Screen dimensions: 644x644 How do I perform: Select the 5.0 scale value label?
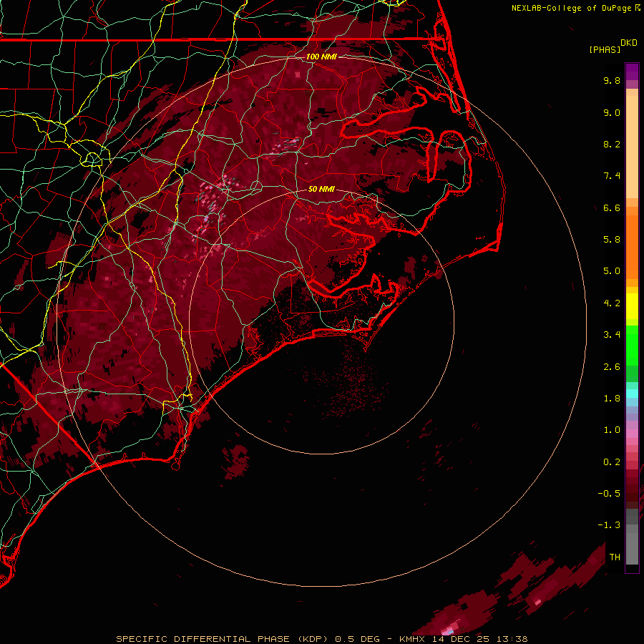tap(612, 271)
